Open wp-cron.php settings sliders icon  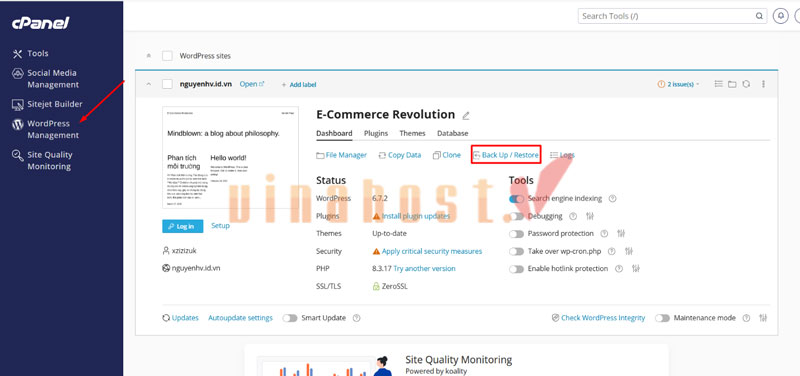[x=629, y=252]
